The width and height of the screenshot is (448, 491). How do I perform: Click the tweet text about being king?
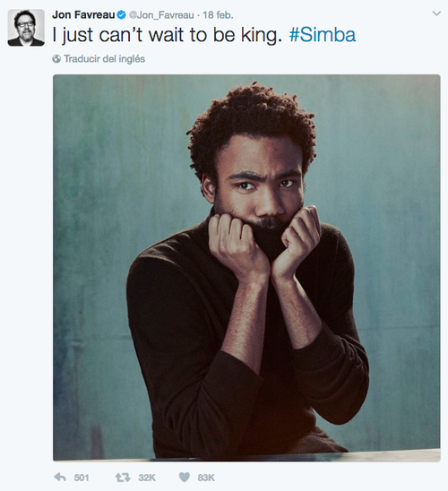click(x=168, y=35)
